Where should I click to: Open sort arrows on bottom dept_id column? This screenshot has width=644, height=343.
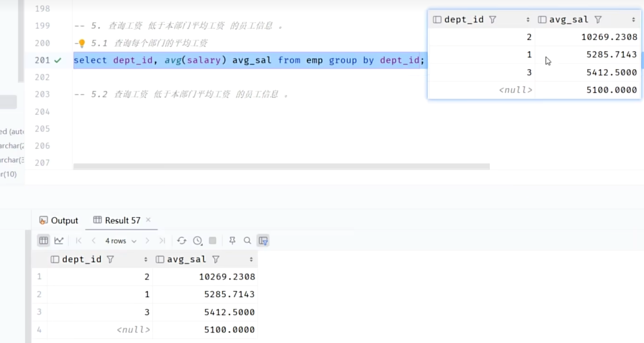[x=145, y=259]
